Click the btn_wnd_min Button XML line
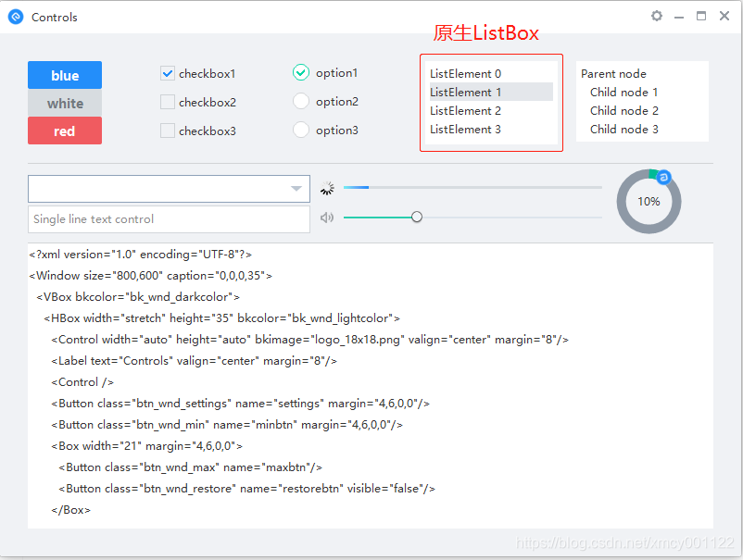 (227, 425)
